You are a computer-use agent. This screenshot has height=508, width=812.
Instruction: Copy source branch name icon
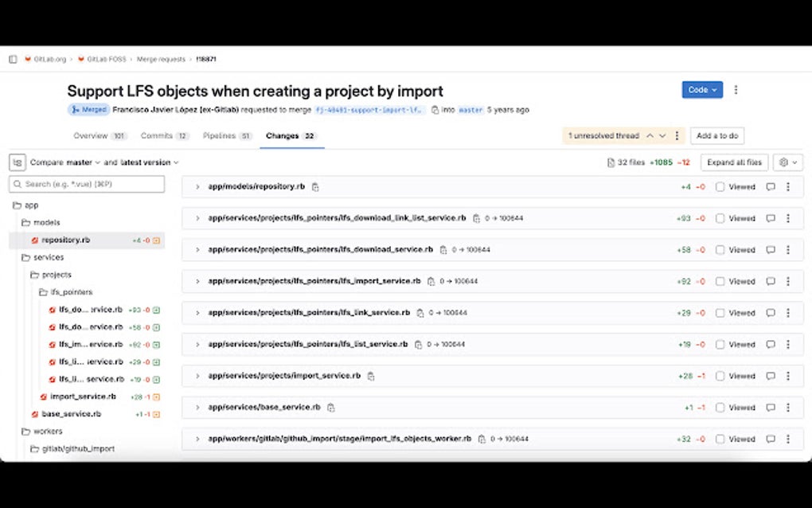(435, 110)
